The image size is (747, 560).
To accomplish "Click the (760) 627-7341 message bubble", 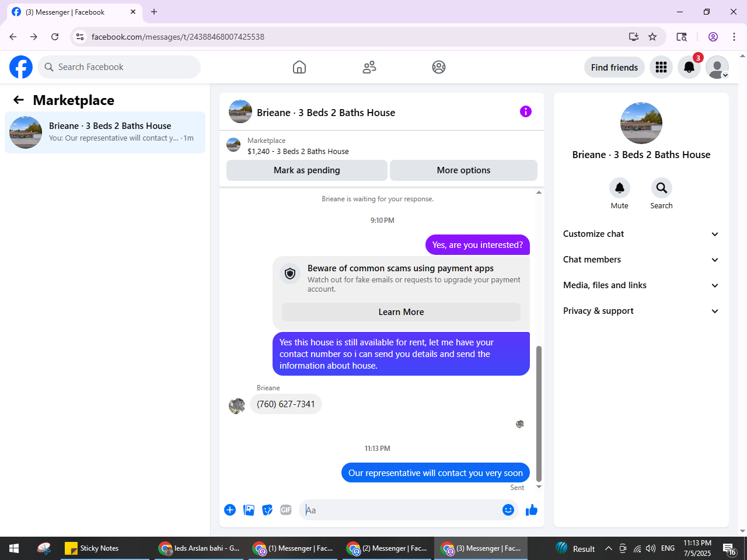I will tap(286, 404).
